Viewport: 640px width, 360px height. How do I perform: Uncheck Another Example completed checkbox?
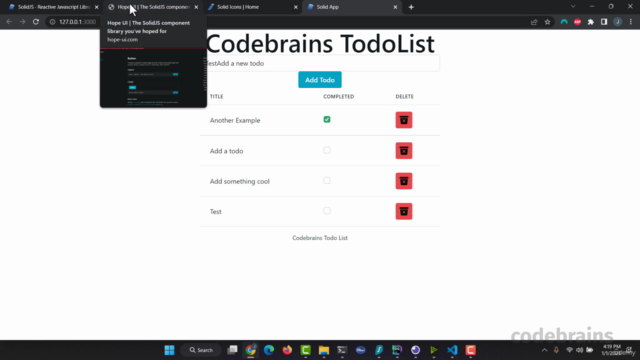(x=327, y=120)
